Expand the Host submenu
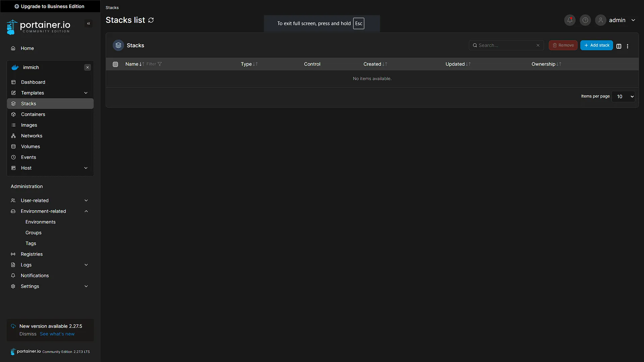The image size is (644, 362). [x=86, y=168]
